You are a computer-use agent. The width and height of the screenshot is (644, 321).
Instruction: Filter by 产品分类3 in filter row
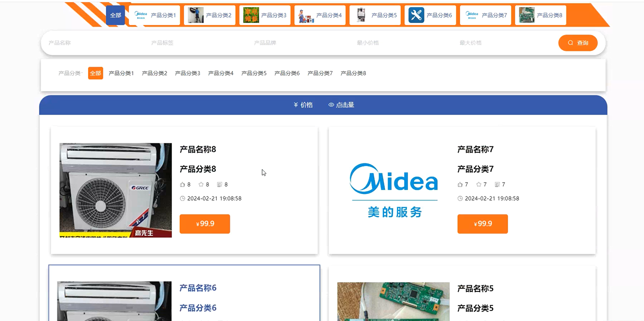click(187, 73)
